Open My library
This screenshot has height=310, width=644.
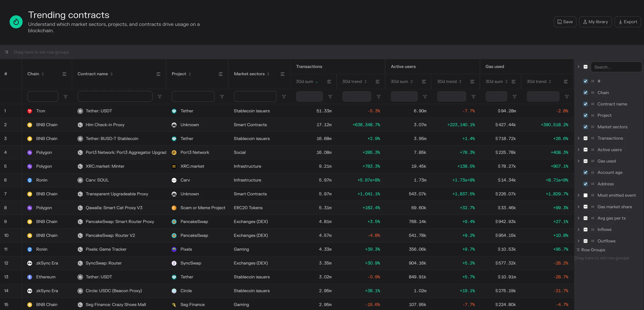tap(595, 22)
